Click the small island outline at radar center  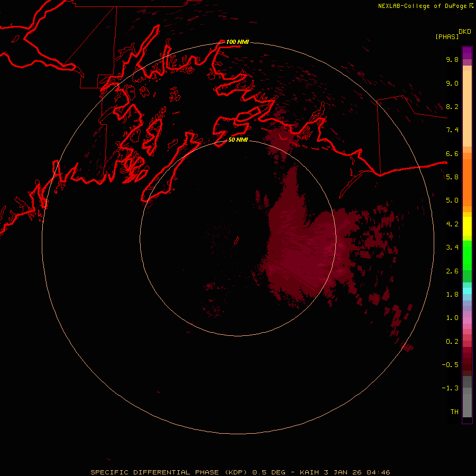pos(236,241)
